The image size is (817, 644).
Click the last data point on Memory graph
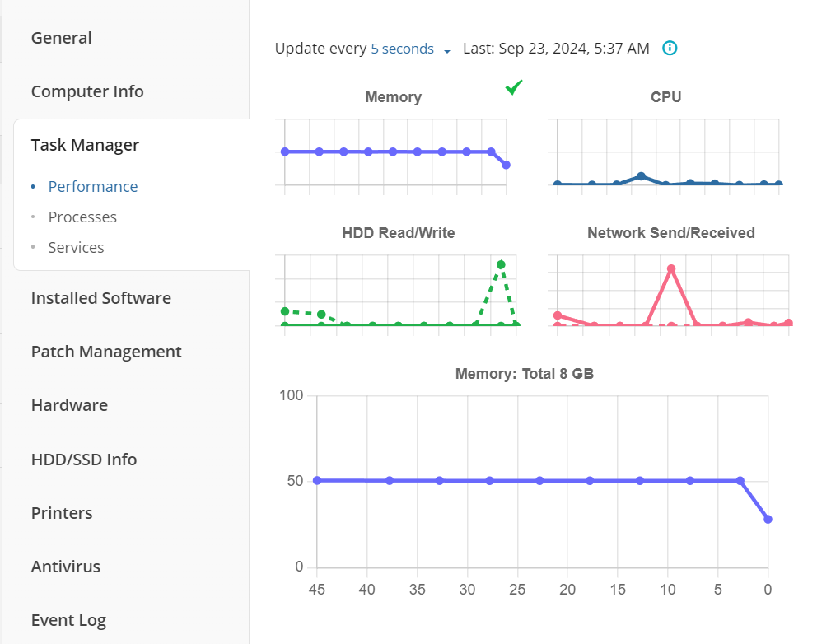[768, 519]
